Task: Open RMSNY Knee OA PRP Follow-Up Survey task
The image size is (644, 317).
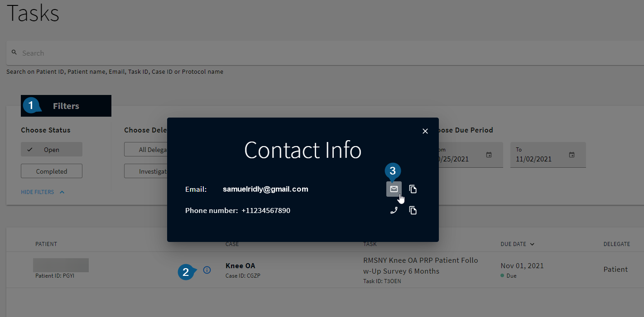Action: click(x=420, y=266)
